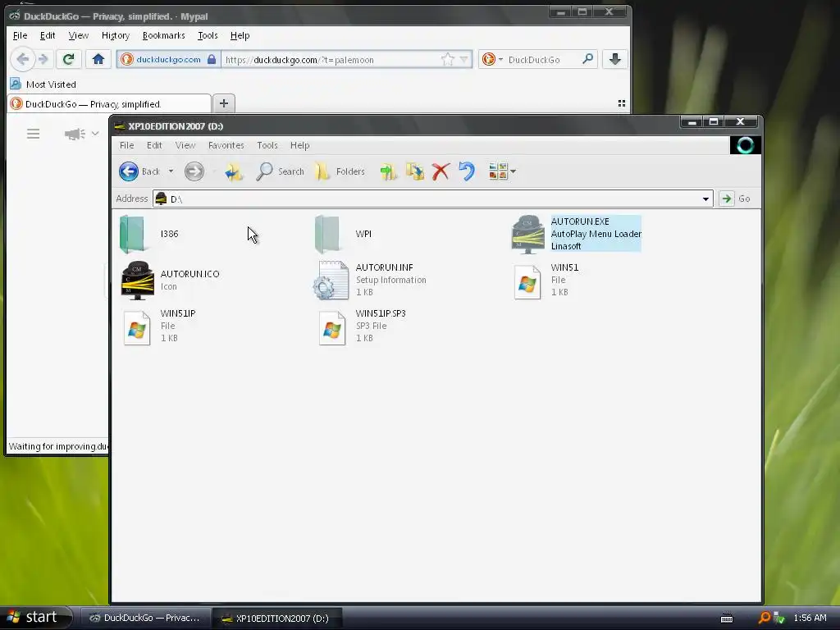This screenshot has width=840, height=630.
Task: Select the I386 folder icon
Action: coord(132,234)
